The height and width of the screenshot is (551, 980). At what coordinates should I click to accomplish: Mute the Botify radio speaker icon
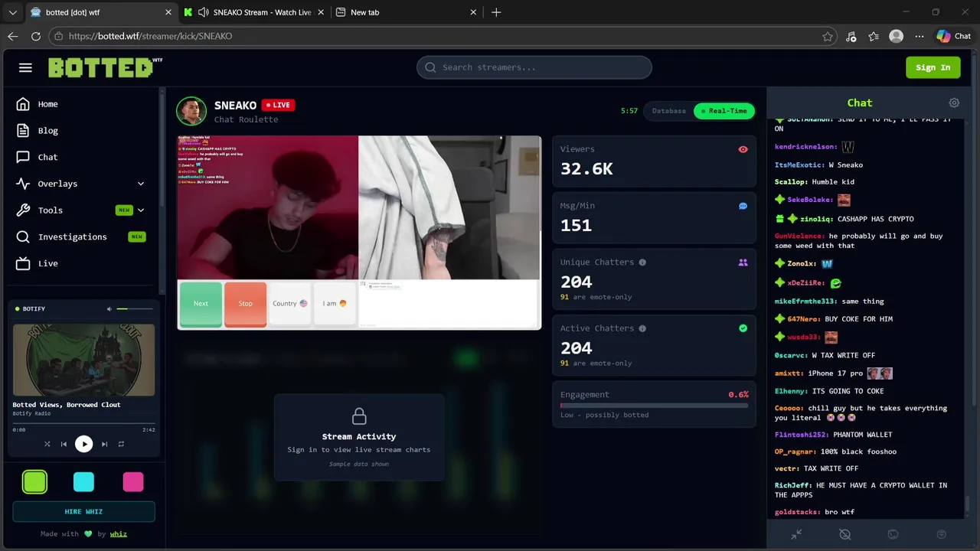point(109,309)
